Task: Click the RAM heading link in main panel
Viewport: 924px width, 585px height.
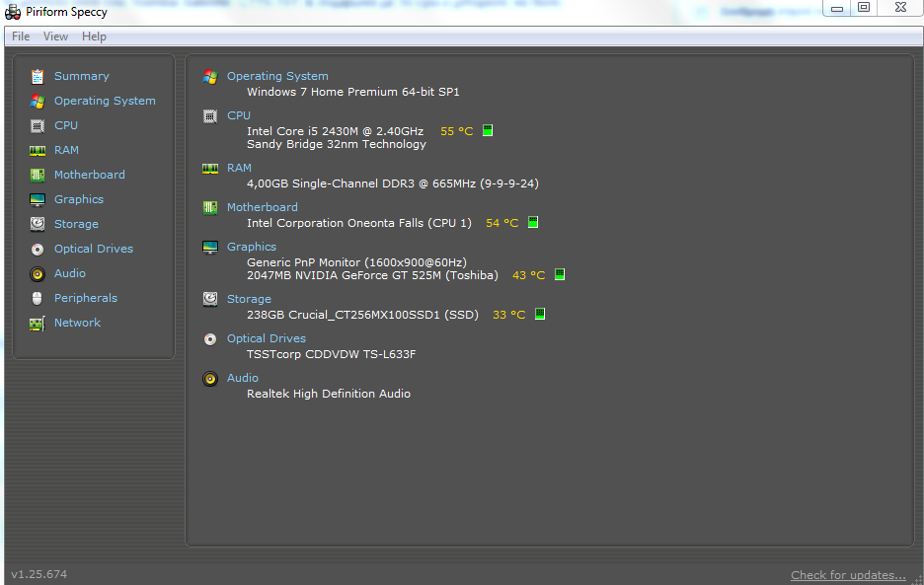Action: (x=239, y=168)
